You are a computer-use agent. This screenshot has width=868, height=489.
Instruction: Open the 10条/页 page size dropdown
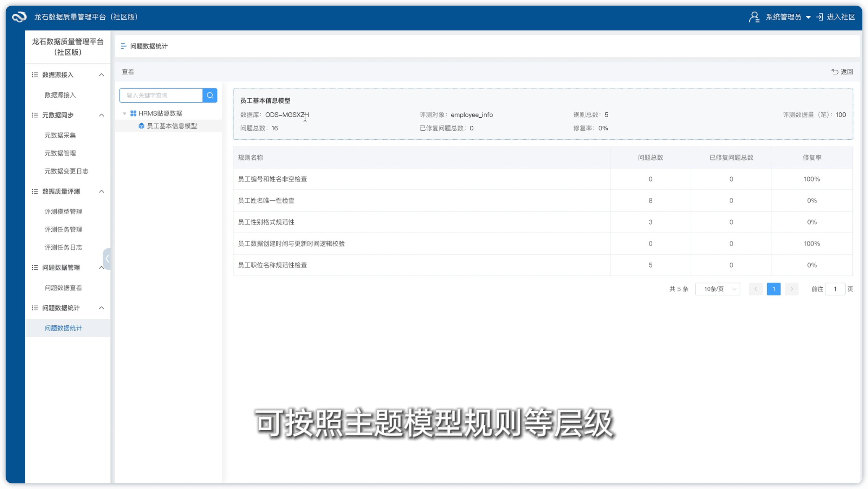coord(717,289)
